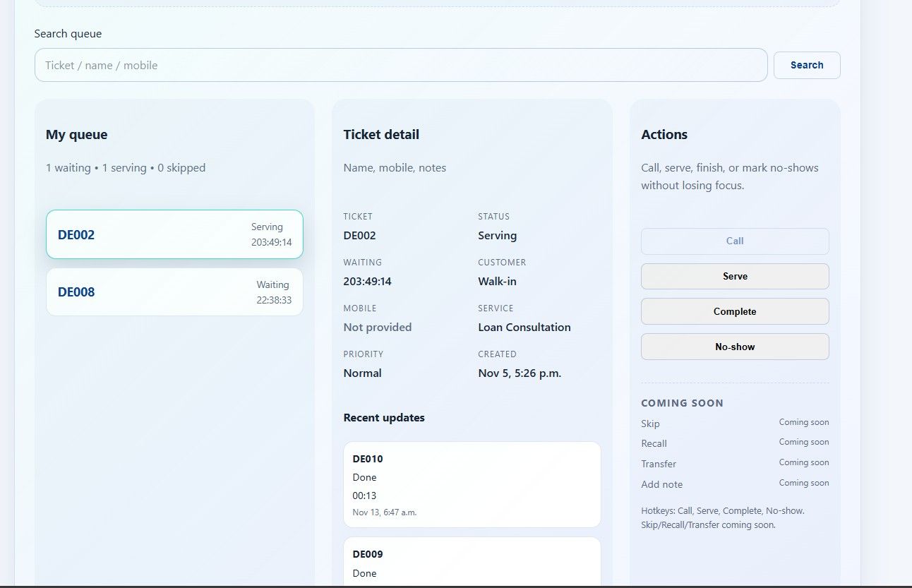Click the 'PRIORITY' field label
Screen dimensions: 912x588
[364, 354]
